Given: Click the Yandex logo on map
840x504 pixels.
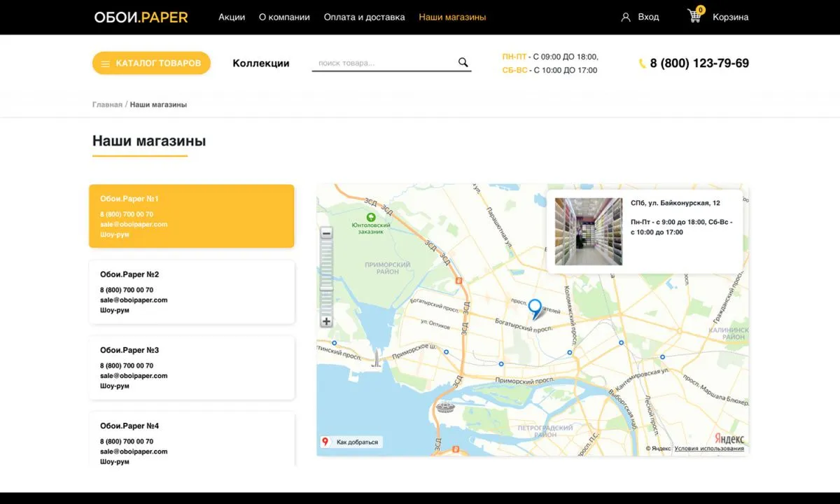Looking at the screenshot, I should [x=729, y=438].
